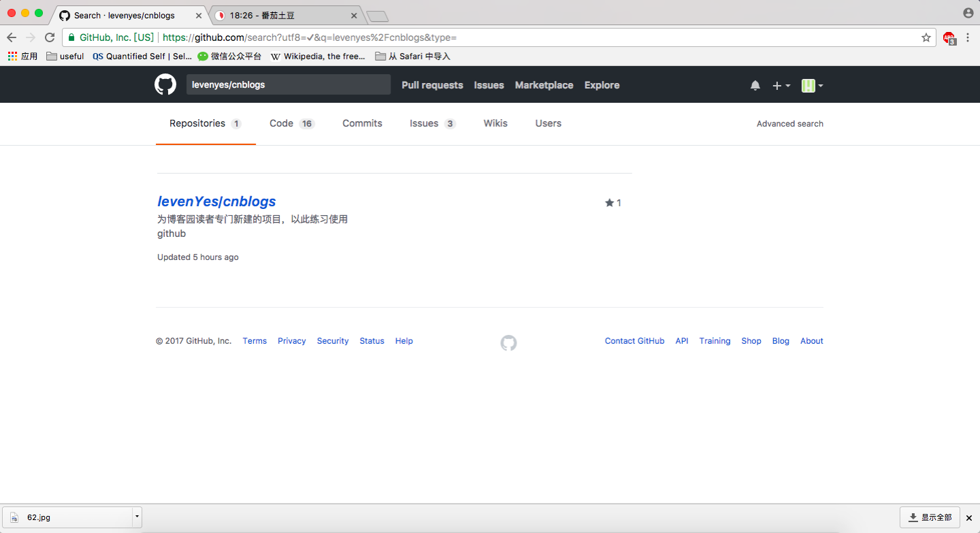Reload the page with the refresh icon
Viewport: 980px width, 533px height.
[x=50, y=37]
